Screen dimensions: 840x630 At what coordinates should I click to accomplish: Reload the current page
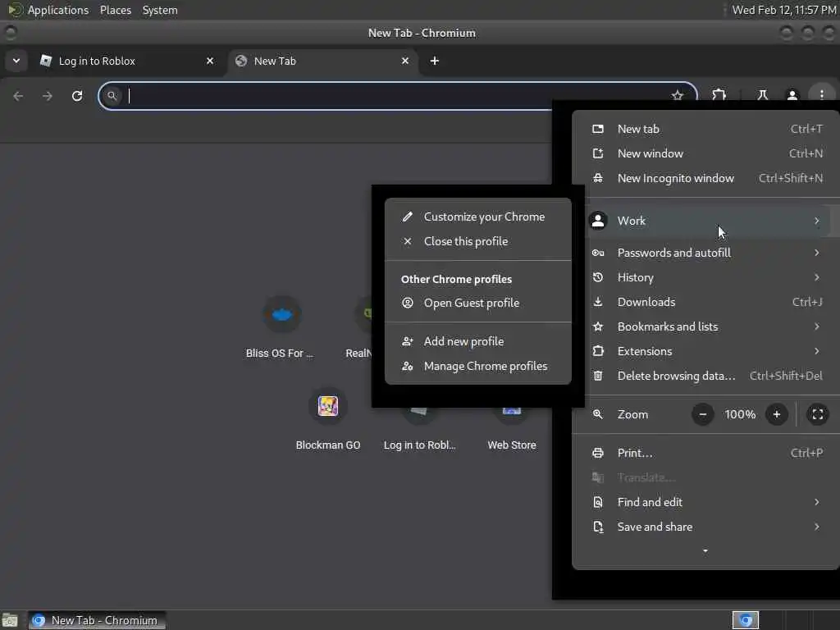click(77, 96)
